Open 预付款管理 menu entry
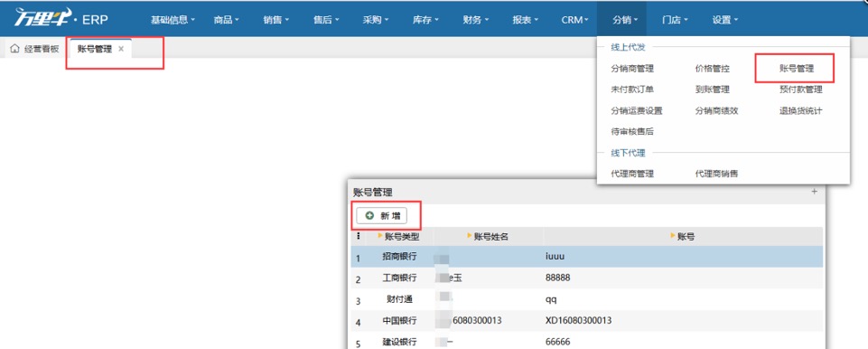 800,90
